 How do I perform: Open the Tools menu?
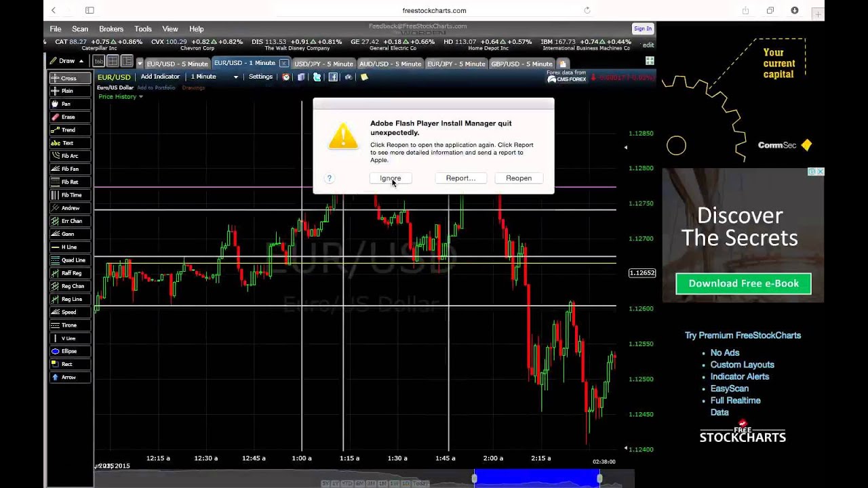pos(143,29)
